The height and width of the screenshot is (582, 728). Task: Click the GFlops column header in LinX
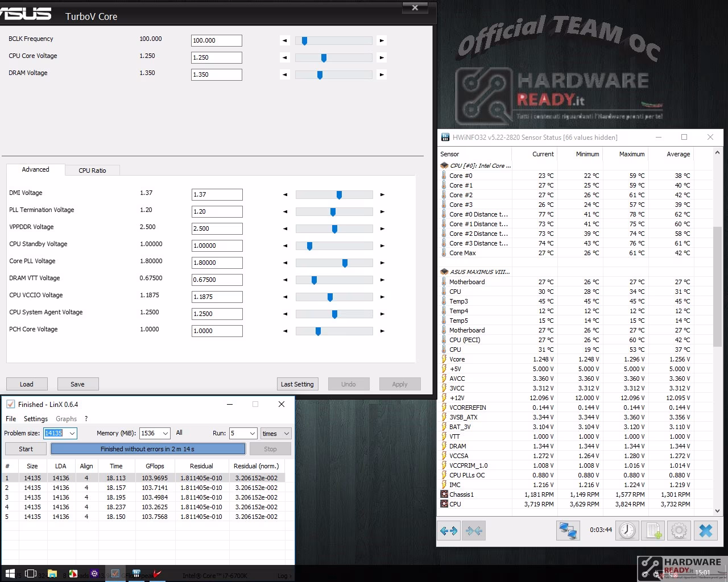pos(155,466)
